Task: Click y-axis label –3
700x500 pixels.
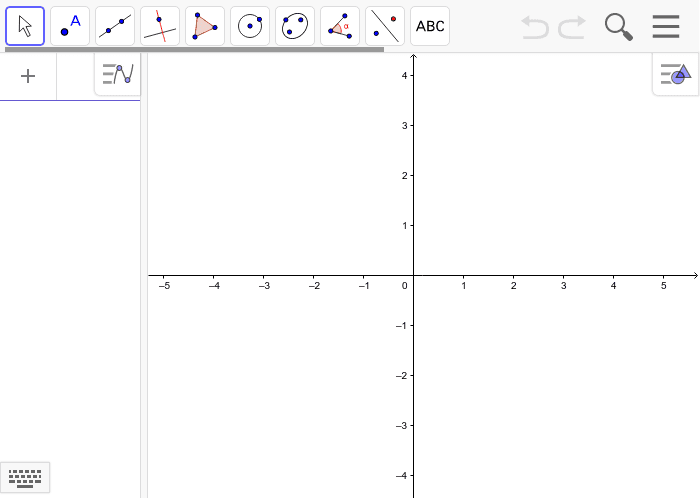Action: (x=402, y=426)
